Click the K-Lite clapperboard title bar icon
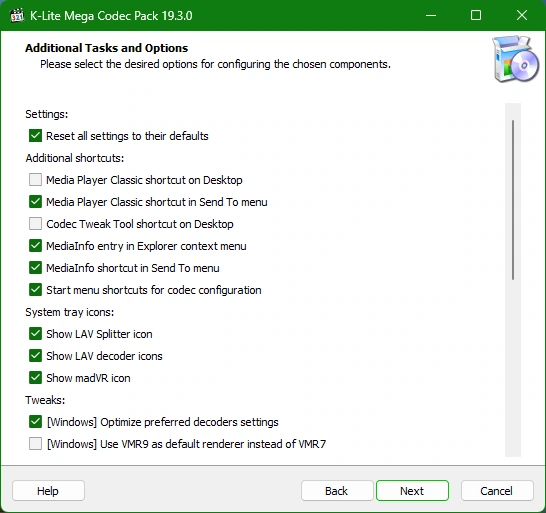This screenshot has height=513, width=546. click(x=17, y=16)
